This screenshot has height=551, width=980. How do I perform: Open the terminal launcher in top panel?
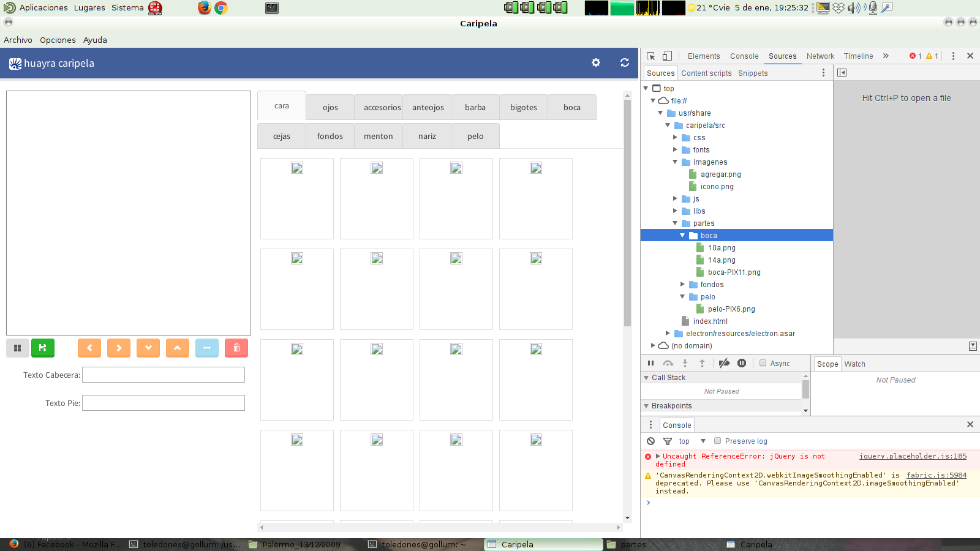click(x=272, y=7)
